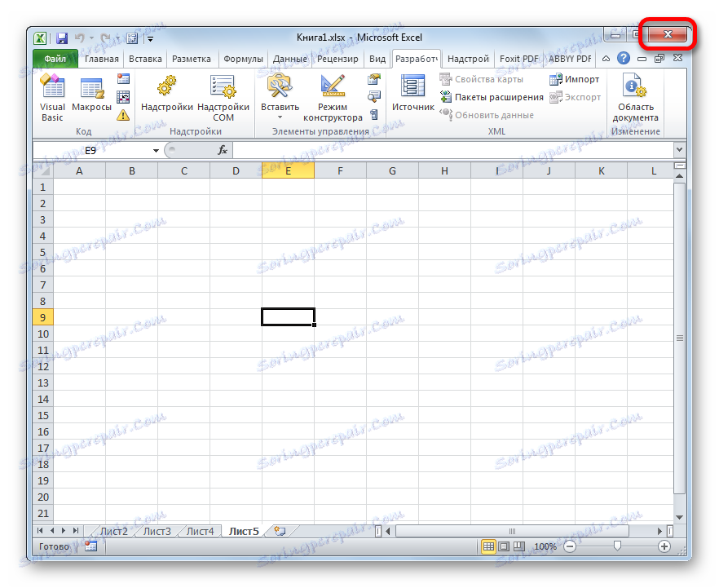The width and height of the screenshot is (719, 588).
Task: Click the insert function fx button
Action: (x=223, y=150)
